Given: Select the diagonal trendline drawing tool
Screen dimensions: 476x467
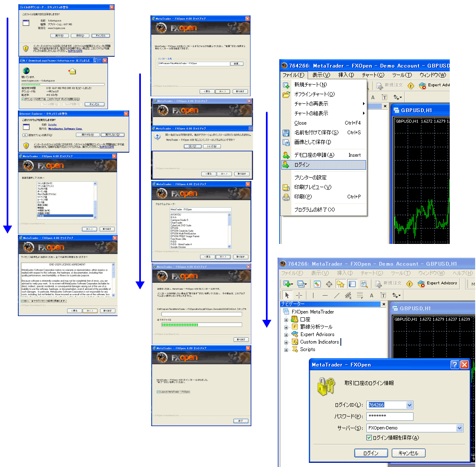Looking at the screenshot, I should point(337,295).
